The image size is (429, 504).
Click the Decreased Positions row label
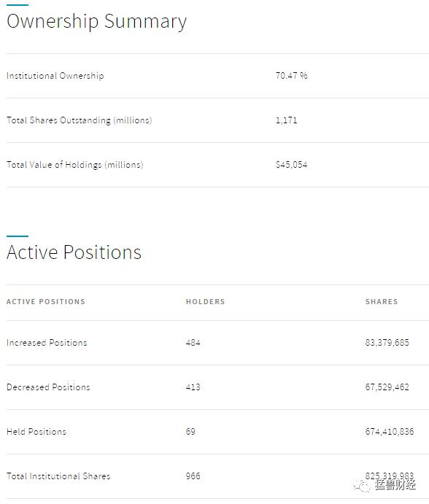48,387
